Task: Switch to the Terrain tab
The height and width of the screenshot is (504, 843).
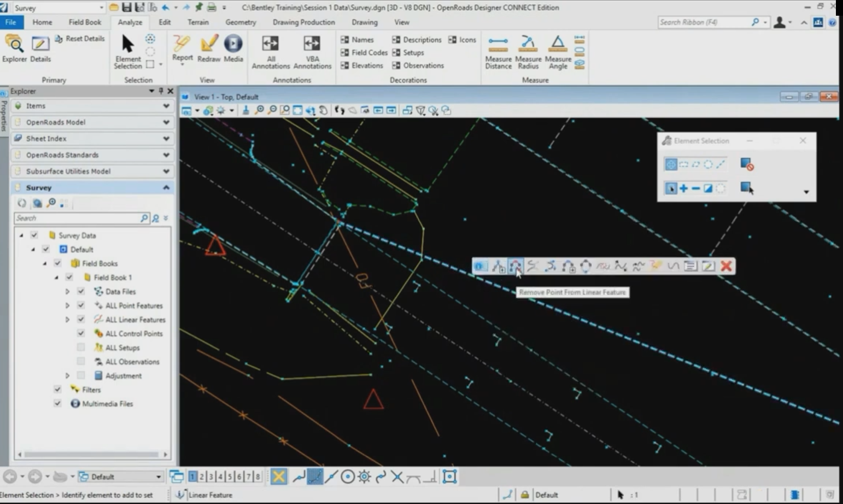Action: (x=198, y=22)
